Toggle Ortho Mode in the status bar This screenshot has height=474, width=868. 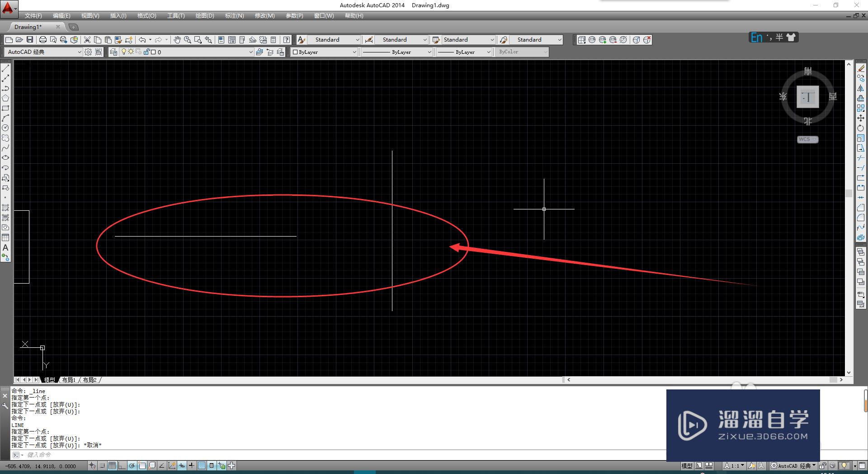[122, 465]
